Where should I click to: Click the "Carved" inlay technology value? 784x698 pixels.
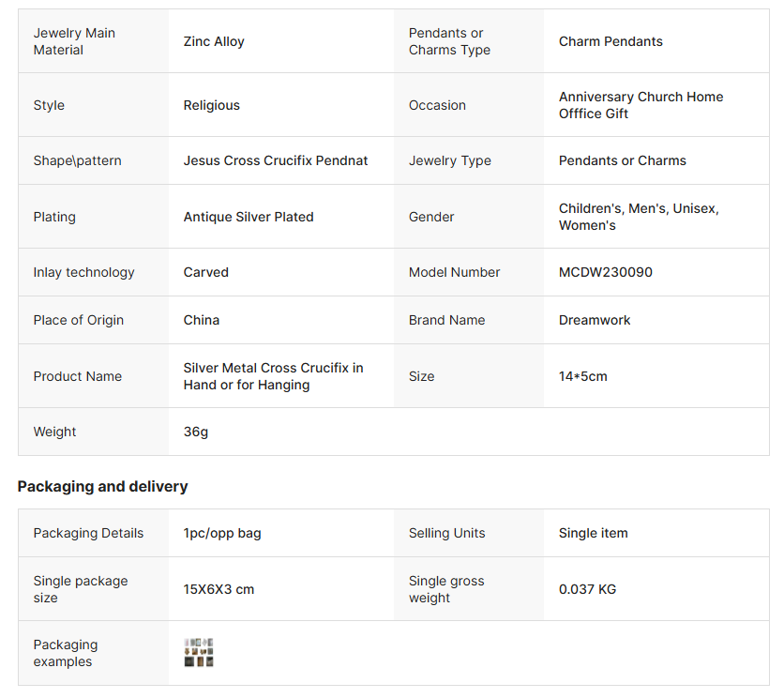tap(206, 272)
